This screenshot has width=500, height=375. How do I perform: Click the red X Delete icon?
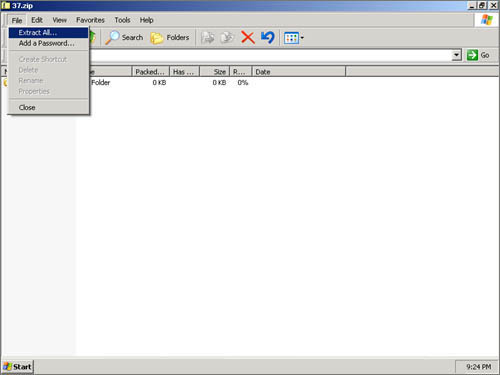pyautogui.click(x=248, y=38)
